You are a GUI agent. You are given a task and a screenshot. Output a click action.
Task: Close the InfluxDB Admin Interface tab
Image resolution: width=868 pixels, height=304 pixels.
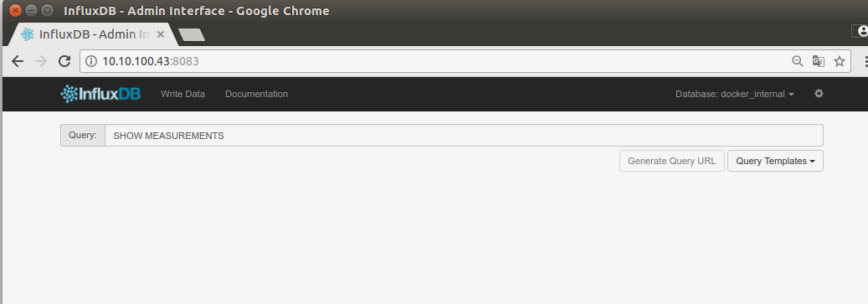pos(161,34)
